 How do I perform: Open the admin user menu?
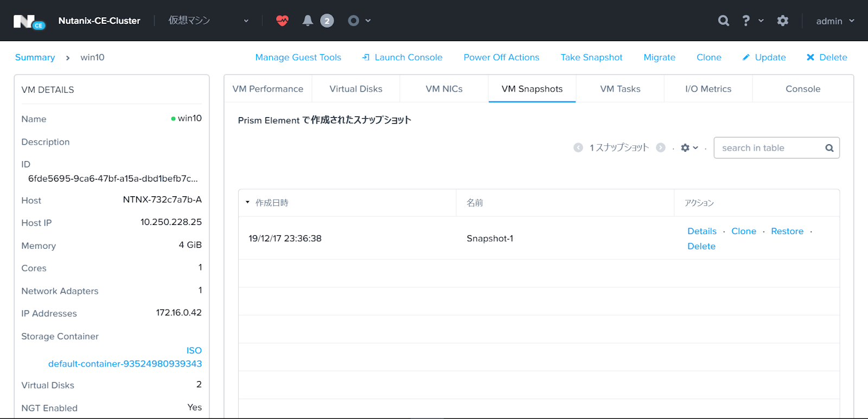[x=835, y=21]
